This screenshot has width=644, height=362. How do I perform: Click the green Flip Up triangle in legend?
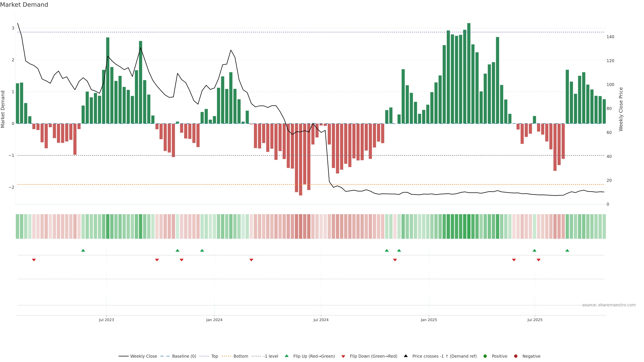[x=287, y=356]
